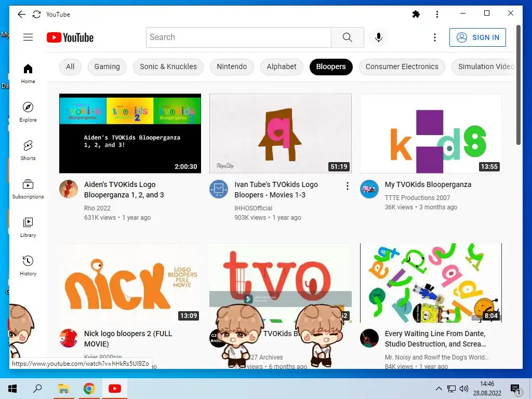Show hidden system tray icons
This screenshot has width=532, height=399.
[x=438, y=389]
